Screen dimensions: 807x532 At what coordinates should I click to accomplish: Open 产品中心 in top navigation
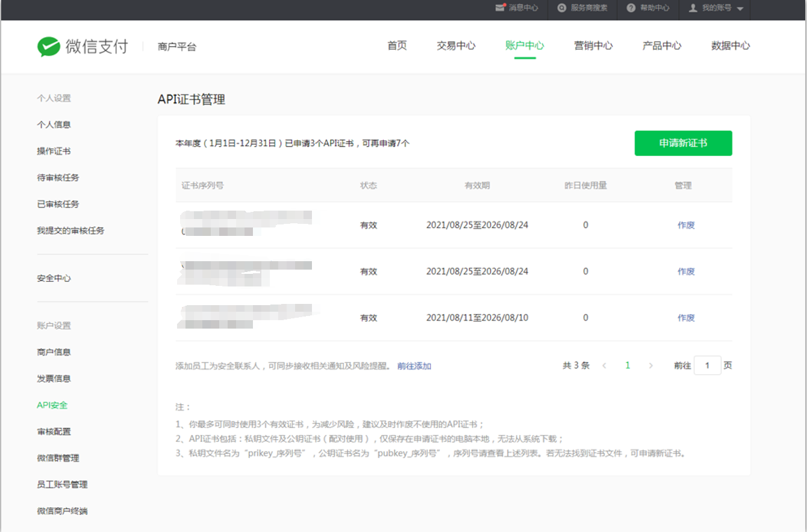662,46
